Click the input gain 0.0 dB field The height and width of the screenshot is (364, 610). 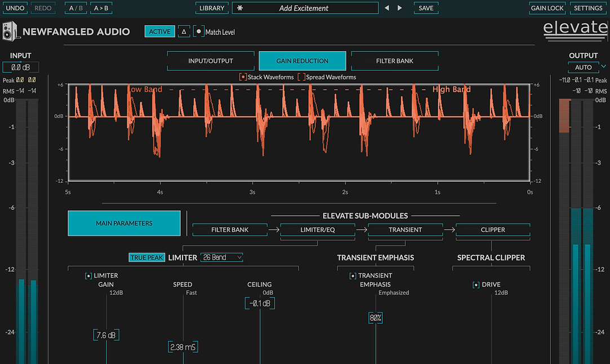[x=21, y=68]
